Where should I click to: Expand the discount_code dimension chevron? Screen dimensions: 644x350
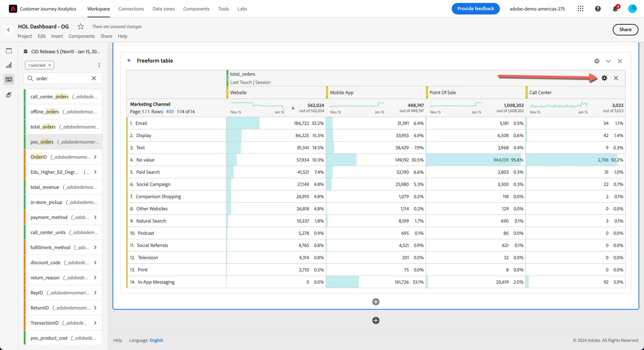point(95,263)
